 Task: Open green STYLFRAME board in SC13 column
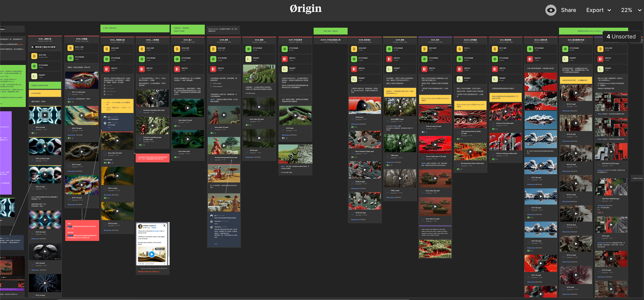(566, 49)
